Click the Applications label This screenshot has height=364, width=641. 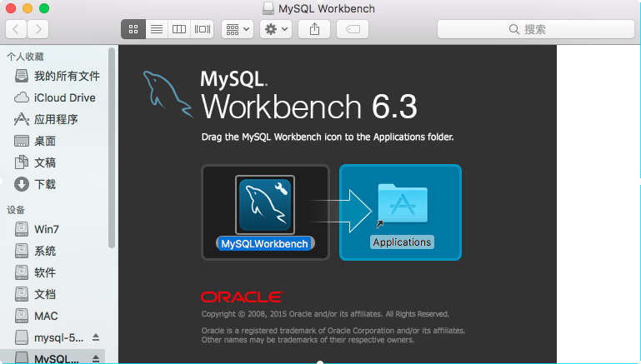[x=402, y=242]
